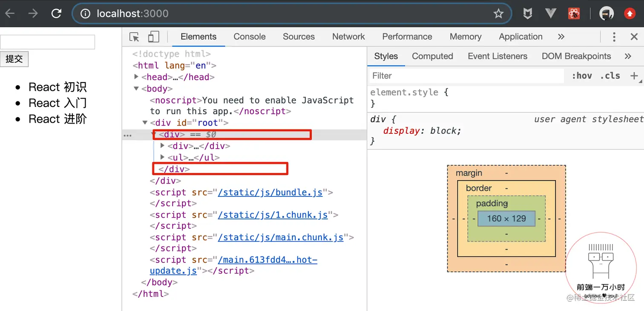Open the Vue devtools extension icon
Screen dimensions: 644x311
551,14
